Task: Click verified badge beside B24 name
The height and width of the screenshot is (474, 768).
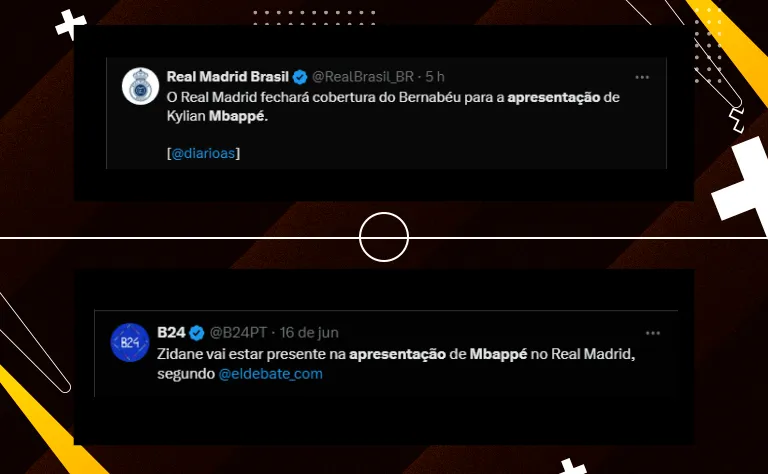Action: [x=197, y=333]
